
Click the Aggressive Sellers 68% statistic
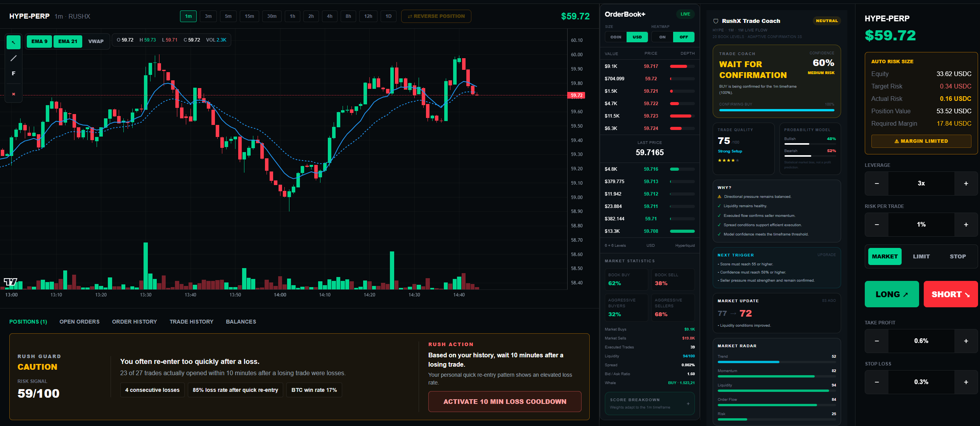(x=673, y=307)
